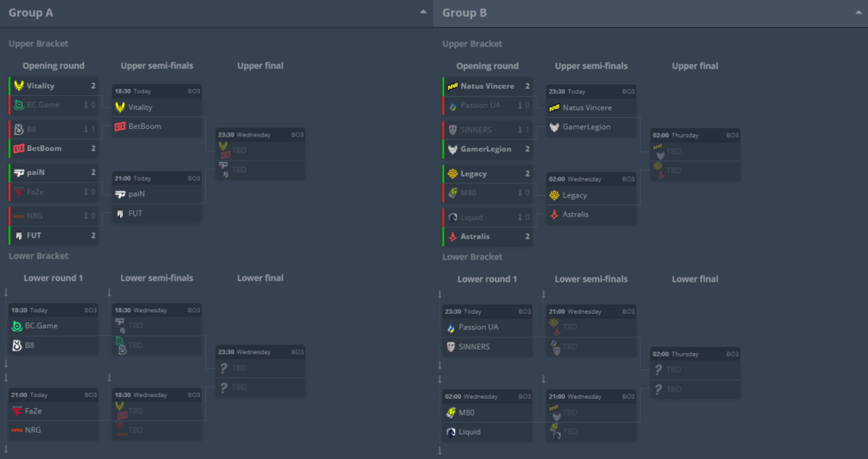Image resolution: width=868 pixels, height=459 pixels.
Task: Click the BetBoom logo in opening round
Action: tap(19, 148)
